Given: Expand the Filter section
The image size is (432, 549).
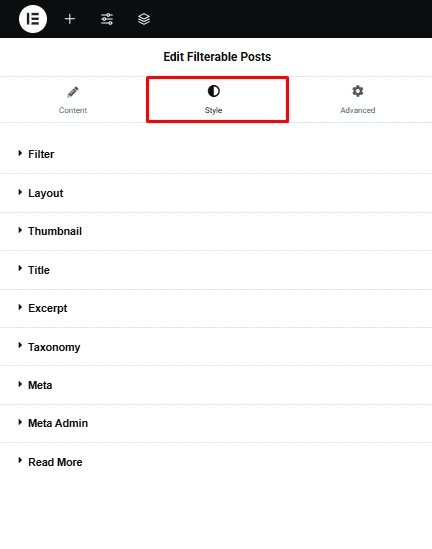Looking at the screenshot, I should click(x=216, y=154).
